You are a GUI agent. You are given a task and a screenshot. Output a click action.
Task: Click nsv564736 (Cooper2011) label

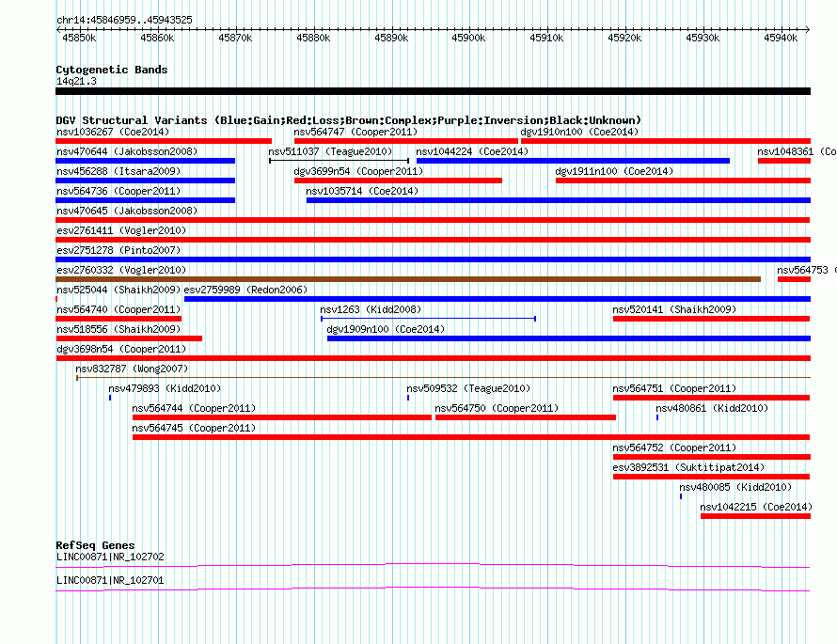pos(118,191)
